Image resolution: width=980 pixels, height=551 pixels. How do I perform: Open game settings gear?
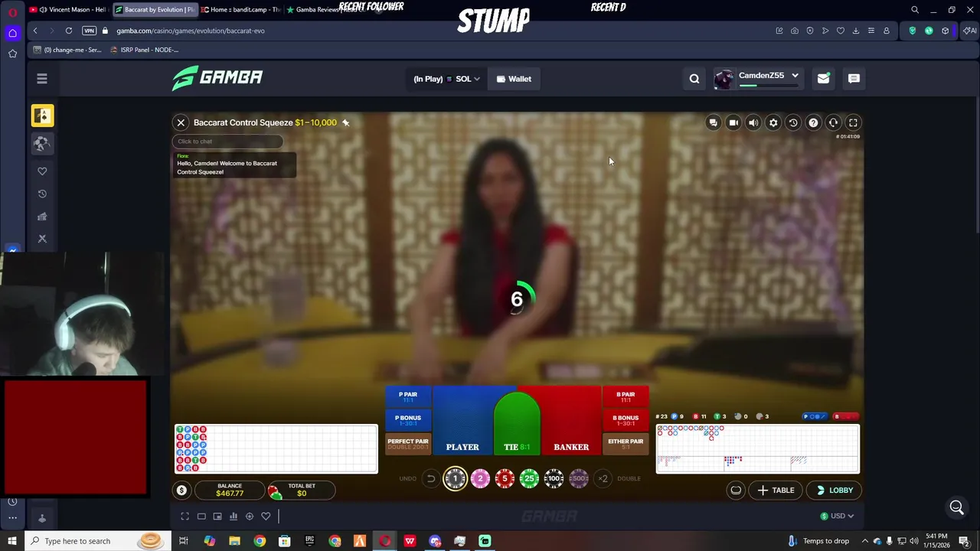point(773,122)
